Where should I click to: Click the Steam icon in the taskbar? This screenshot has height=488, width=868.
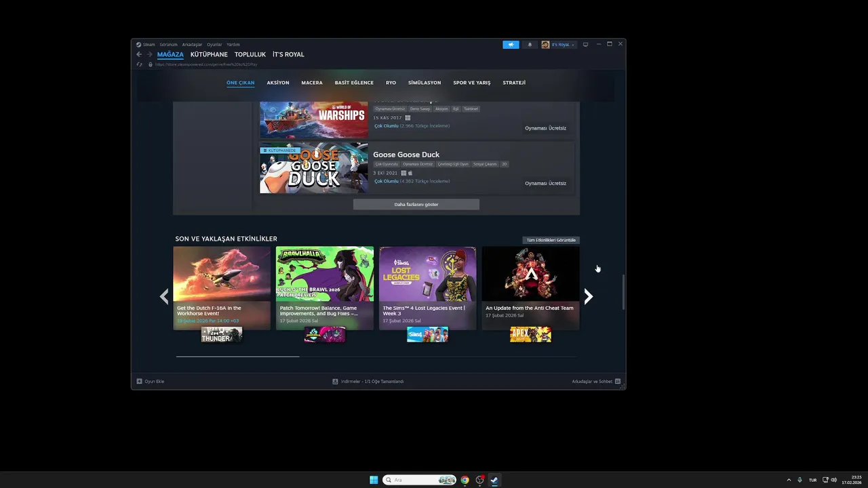pos(494,480)
